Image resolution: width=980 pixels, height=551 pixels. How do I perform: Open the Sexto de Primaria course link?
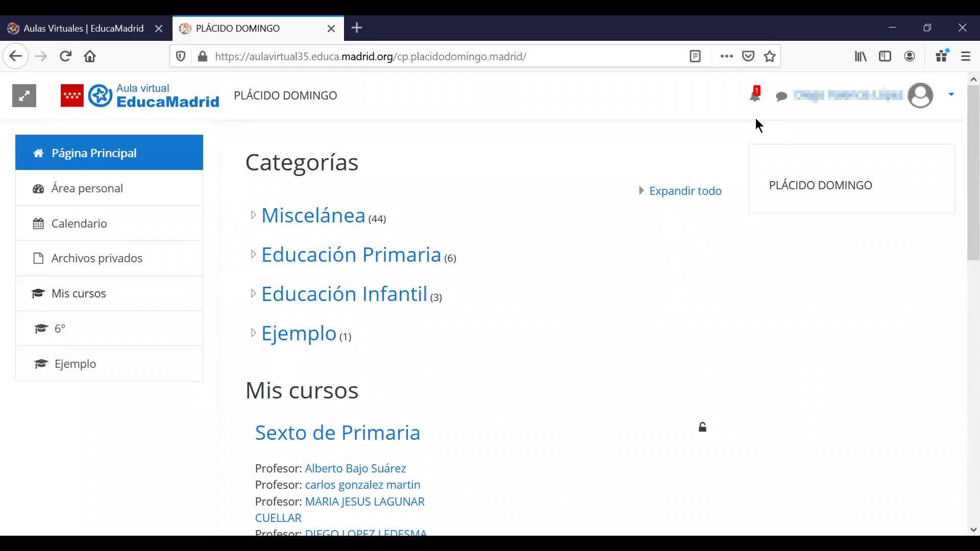(337, 433)
